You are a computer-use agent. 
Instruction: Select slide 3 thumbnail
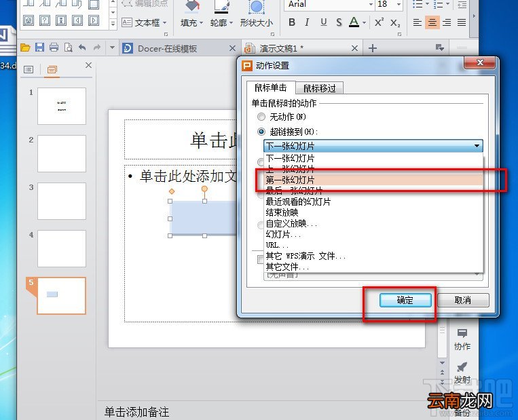coord(62,201)
